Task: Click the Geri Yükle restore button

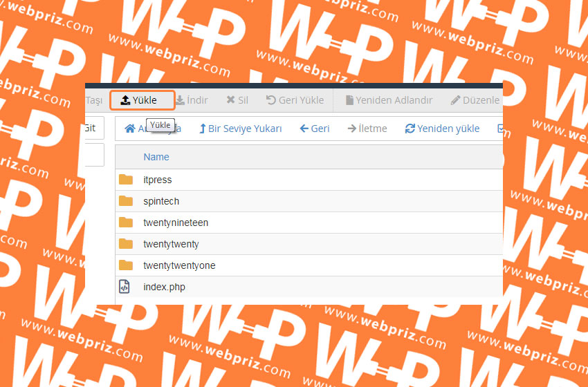Action: (x=295, y=100)
